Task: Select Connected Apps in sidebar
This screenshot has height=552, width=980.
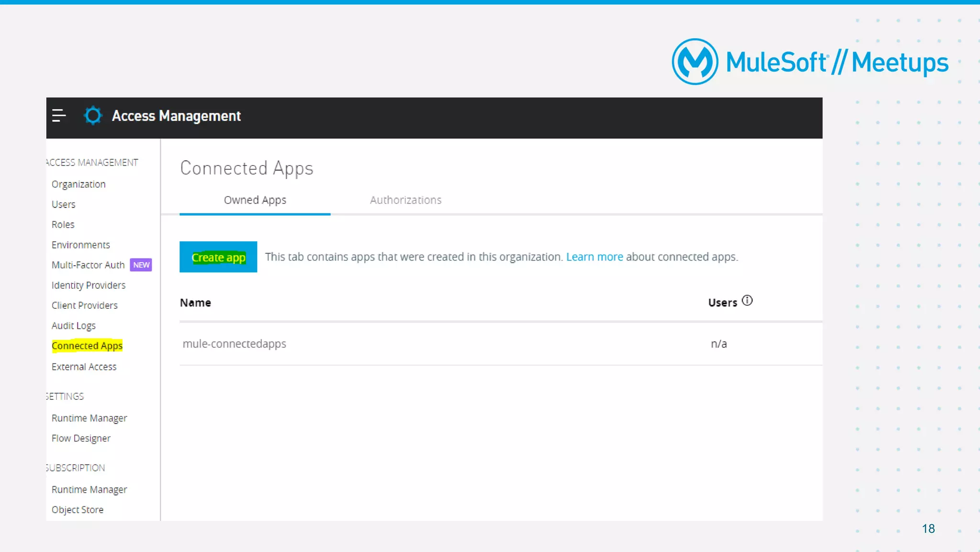Action: tap(87, 346)
